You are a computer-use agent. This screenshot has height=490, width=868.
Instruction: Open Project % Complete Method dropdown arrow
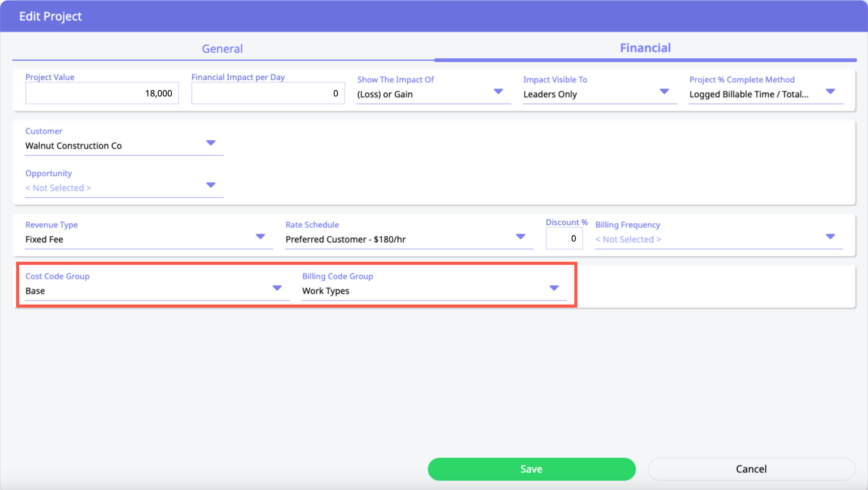[830, 91]
